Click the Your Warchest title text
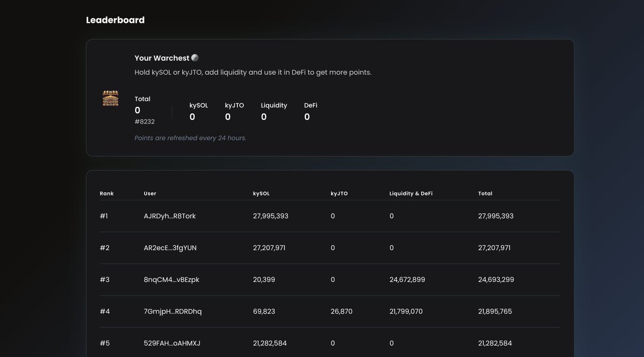The height and width of the screenshot is (357, 644). tap(162, 58)
